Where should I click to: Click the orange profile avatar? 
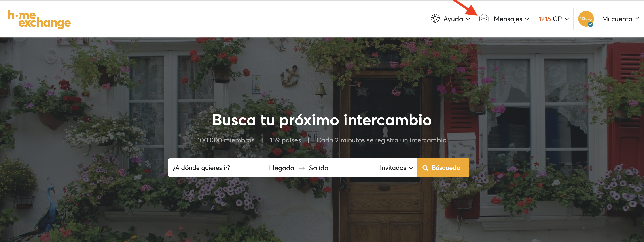click(586, 19)
